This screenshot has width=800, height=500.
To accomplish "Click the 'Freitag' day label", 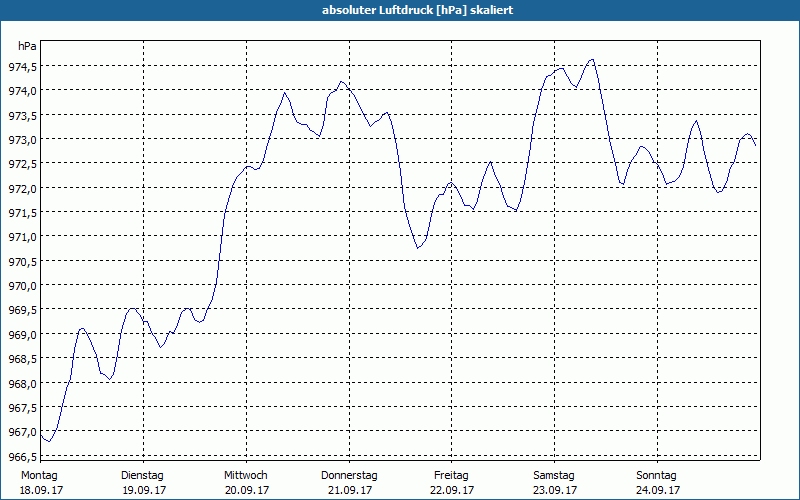I will tap(451, 476).
